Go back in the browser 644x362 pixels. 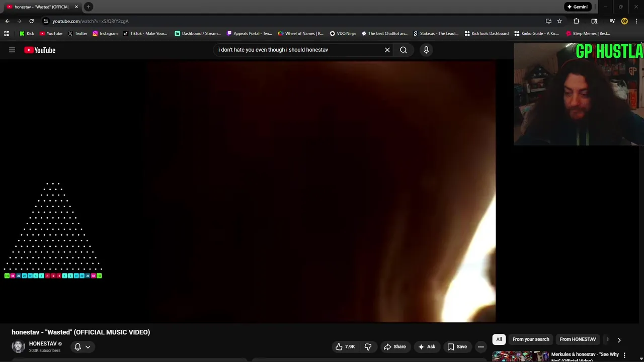[x=7, y=21]
